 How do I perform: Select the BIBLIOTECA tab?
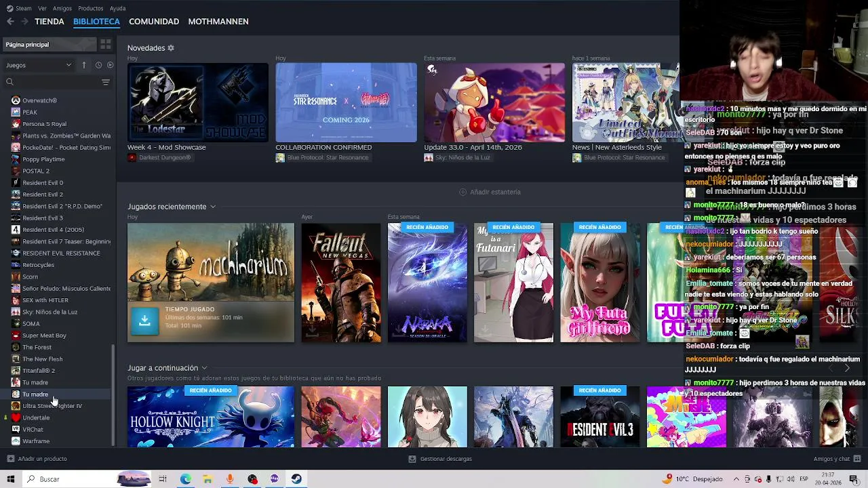96,22
